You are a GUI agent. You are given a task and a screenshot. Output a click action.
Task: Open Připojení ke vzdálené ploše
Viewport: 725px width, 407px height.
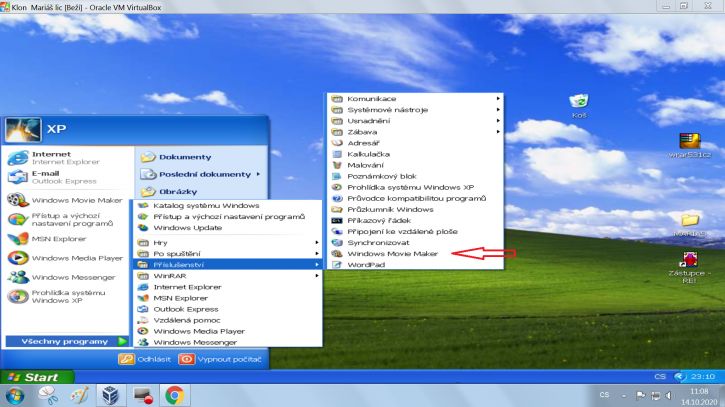point(415,232)
